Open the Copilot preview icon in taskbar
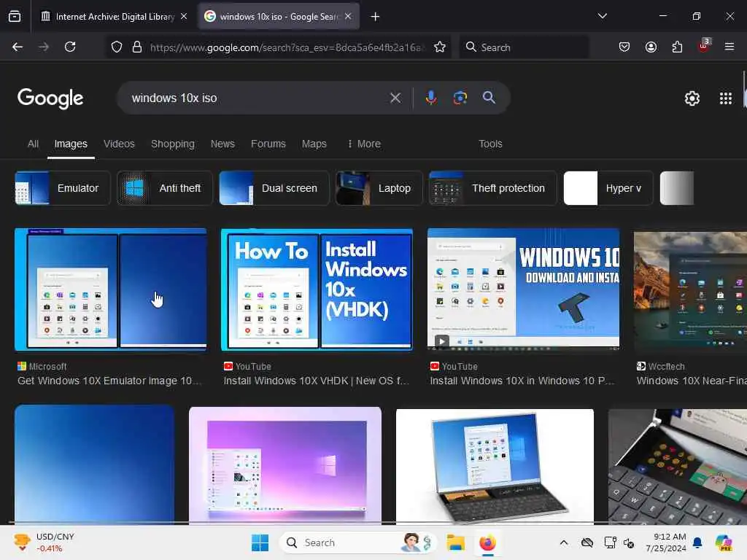747x560 pixels. [724, 542]
